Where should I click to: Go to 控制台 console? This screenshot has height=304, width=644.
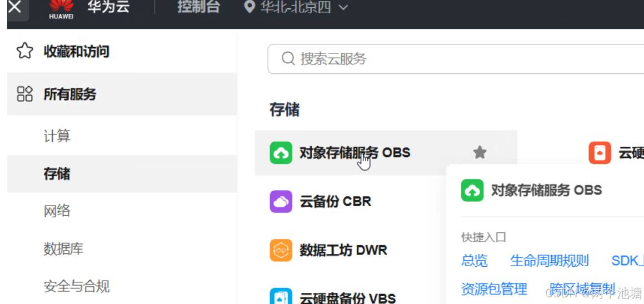(x=199, y=7)
